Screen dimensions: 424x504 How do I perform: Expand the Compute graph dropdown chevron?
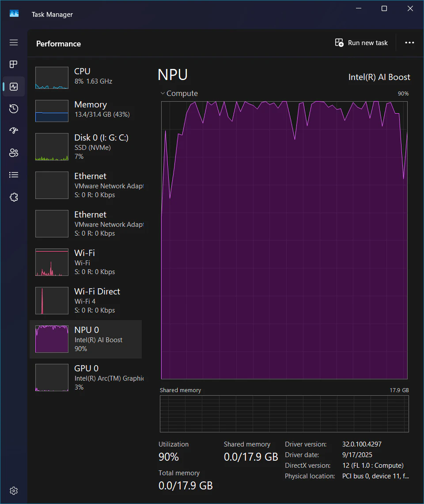point(163,94)
